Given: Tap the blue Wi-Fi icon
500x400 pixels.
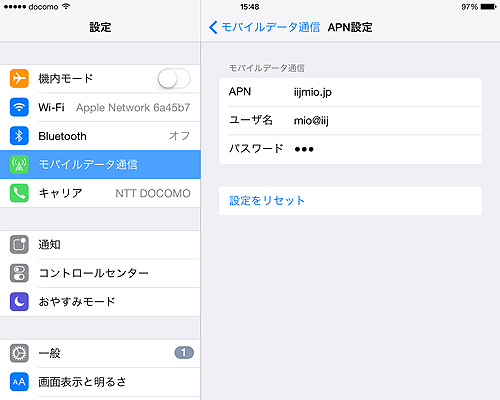Looking at the screenshot, I should coord(19,107).
